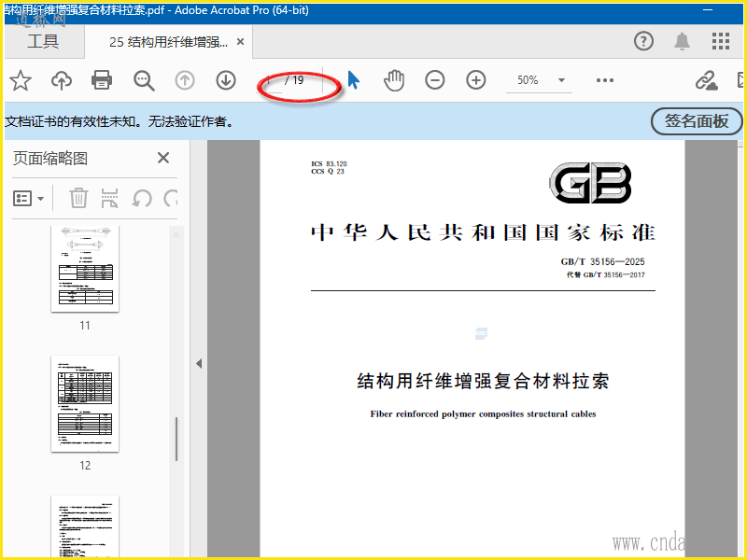
Task: Open the notifications bell
Action: [683, 41]
